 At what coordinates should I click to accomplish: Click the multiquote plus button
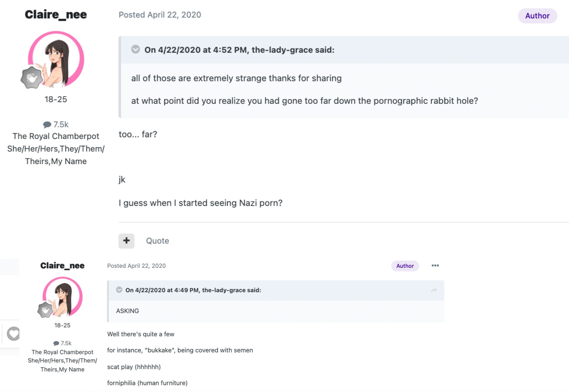click(x=126, y=241)
